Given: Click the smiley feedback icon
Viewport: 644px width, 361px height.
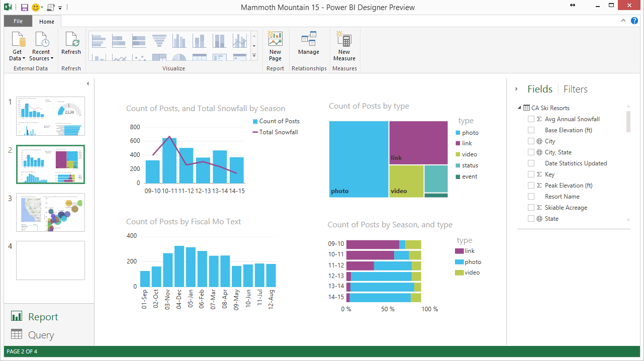Looking at the screenshot, I should [x=36, y=7].
